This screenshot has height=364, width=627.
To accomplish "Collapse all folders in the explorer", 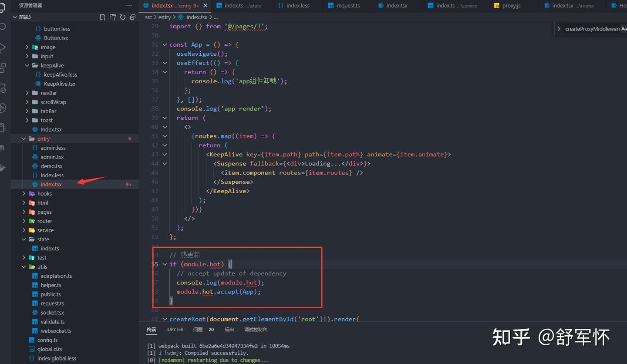I will 133,17.
